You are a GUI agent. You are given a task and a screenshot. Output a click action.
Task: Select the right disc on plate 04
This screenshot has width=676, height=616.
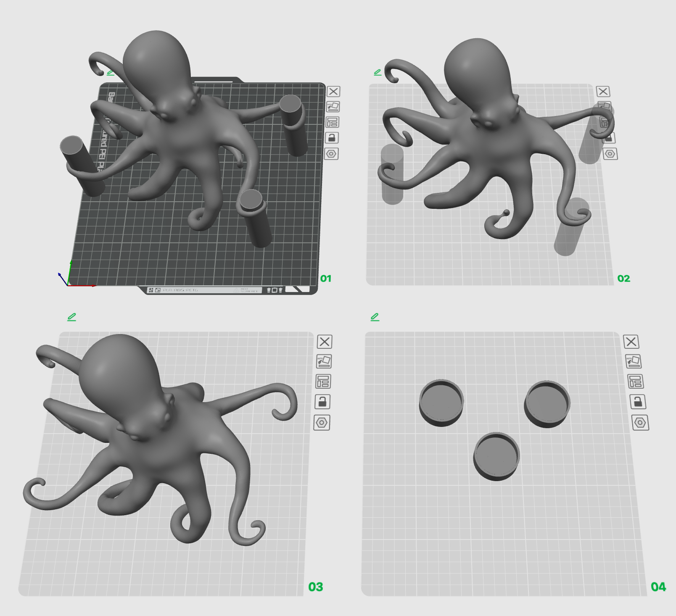click(547, 404)
